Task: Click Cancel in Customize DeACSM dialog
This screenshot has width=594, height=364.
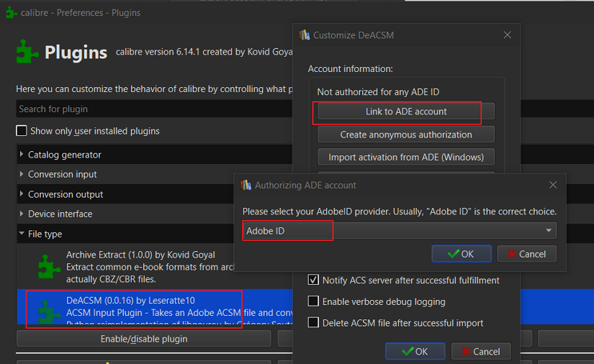Action: coord(481,352)
